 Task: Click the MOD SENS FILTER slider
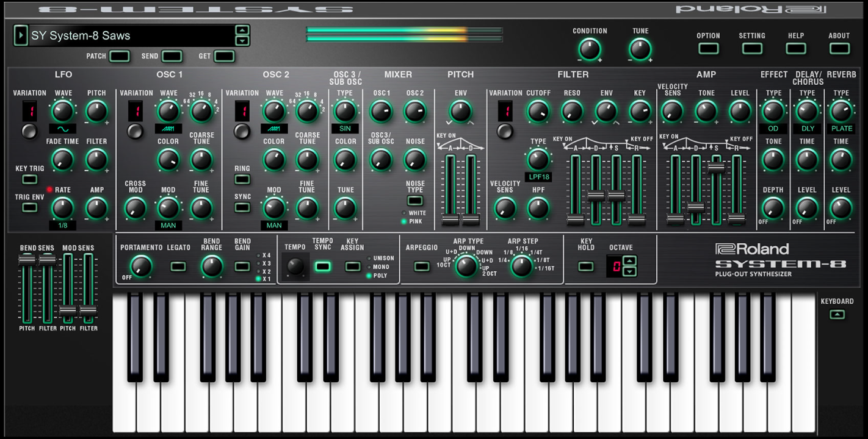(x=89, y=310)
